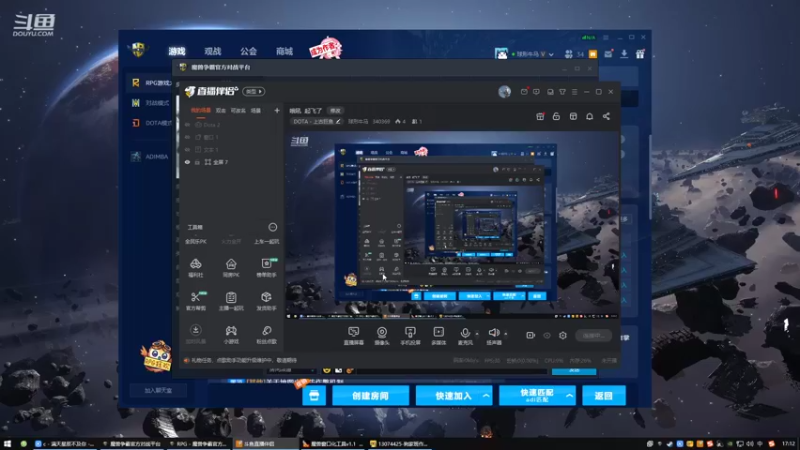This screenshot has height=450, width=800.
Task: Expand the speaker options arrow
Action: click(x=506, y=334)
